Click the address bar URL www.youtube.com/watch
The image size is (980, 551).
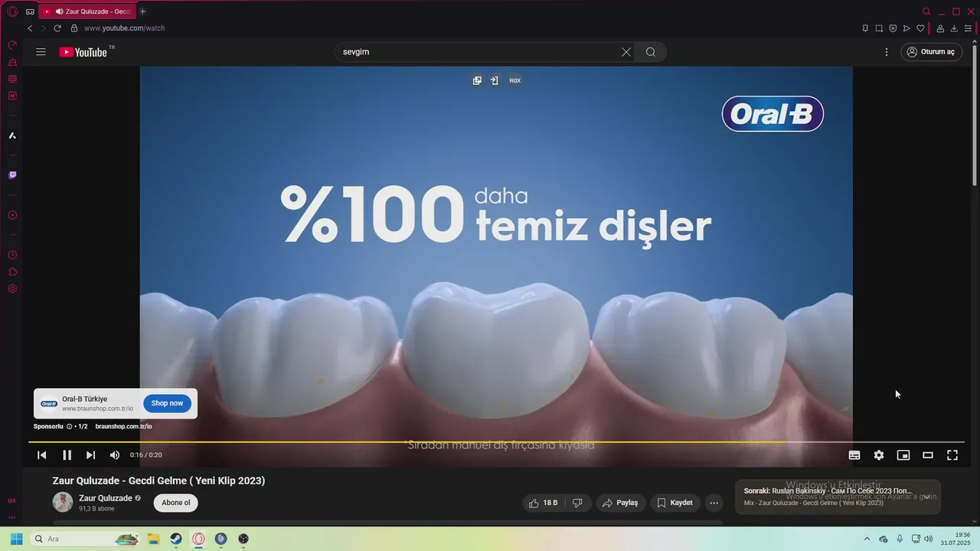pos(124,28)
